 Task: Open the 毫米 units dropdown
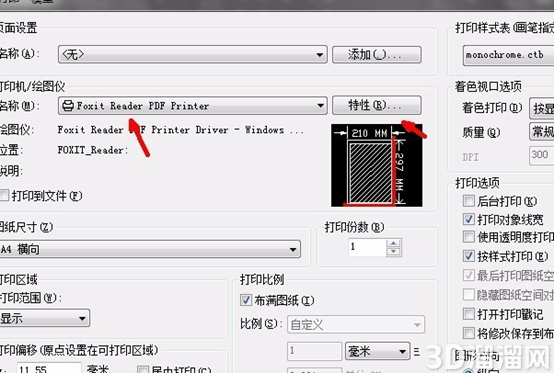click(377, 351)
